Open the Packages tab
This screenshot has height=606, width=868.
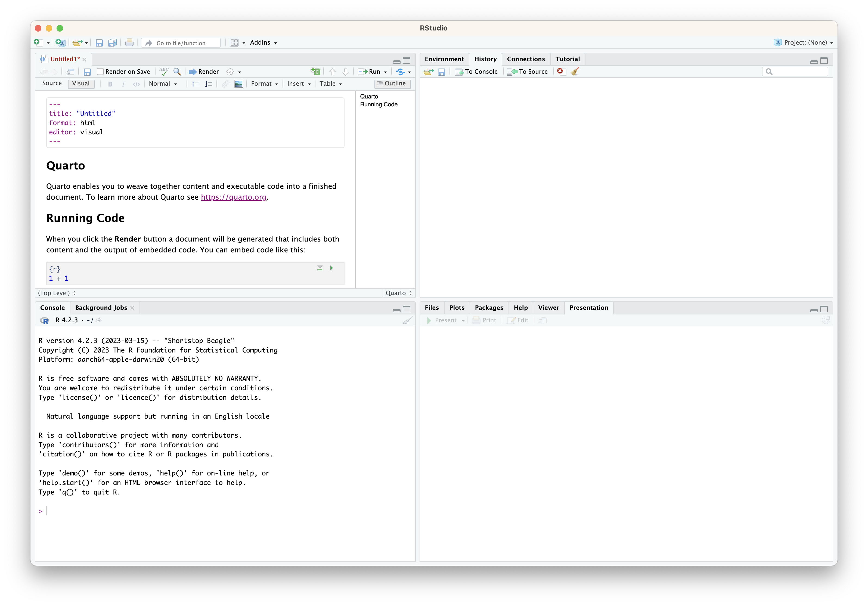(x=488, y=308)
